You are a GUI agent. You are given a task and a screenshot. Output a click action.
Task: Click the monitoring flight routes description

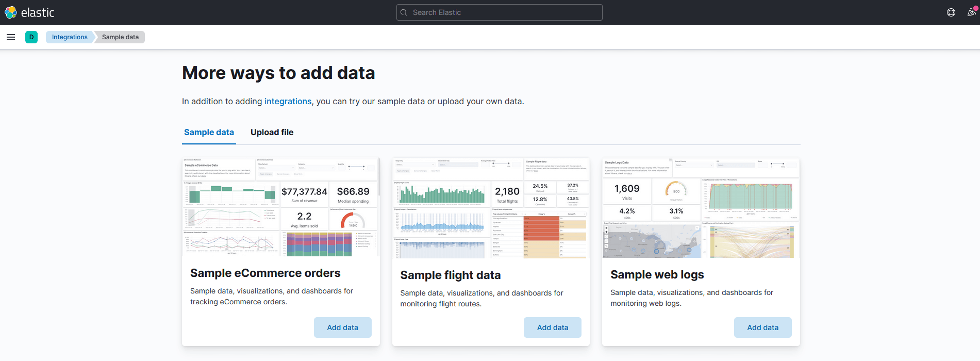pyautogui.click(x=481, y=299)
